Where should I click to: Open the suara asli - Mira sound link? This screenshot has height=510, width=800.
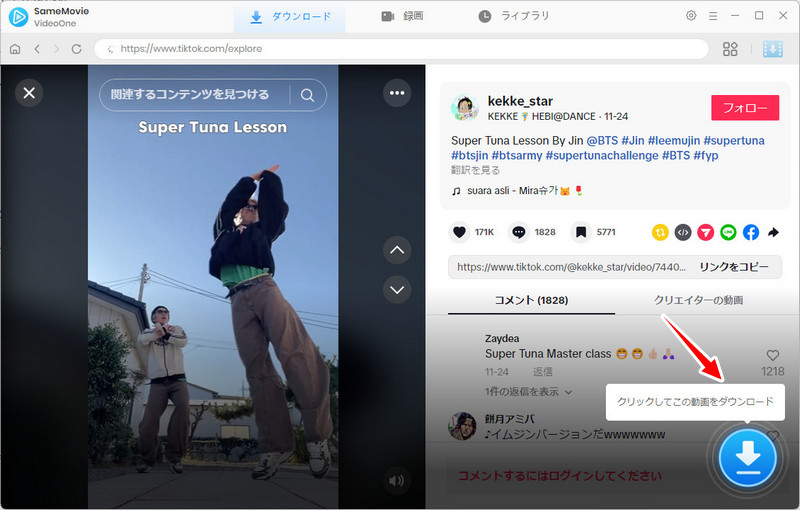517,191
